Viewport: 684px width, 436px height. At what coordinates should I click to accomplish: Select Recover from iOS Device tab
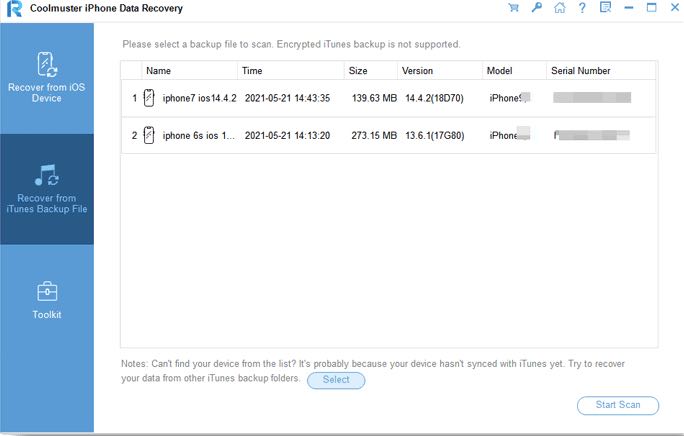47,78
